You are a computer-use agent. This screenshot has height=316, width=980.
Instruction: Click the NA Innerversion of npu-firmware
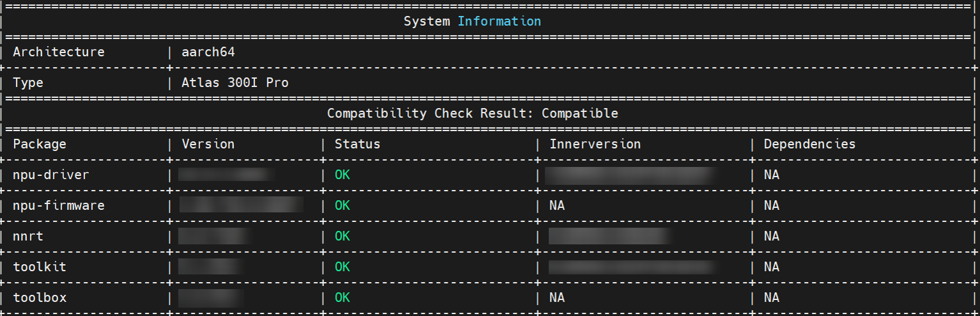557,205
